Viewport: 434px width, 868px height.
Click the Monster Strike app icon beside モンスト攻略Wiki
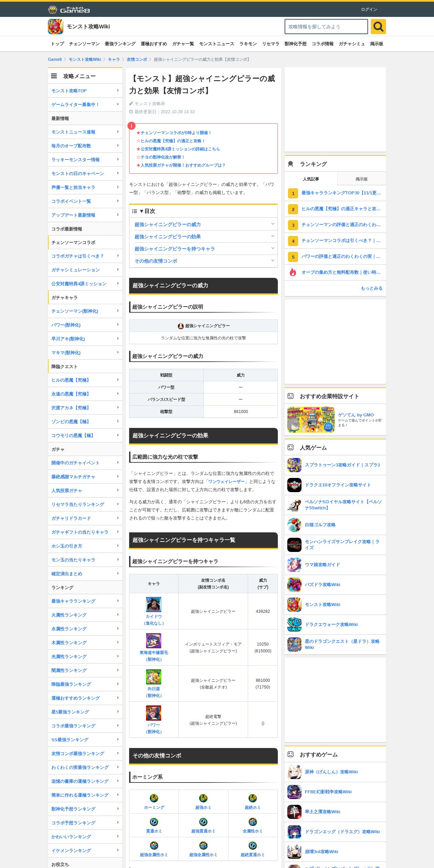pyautogui.click(x=55, y=26)
